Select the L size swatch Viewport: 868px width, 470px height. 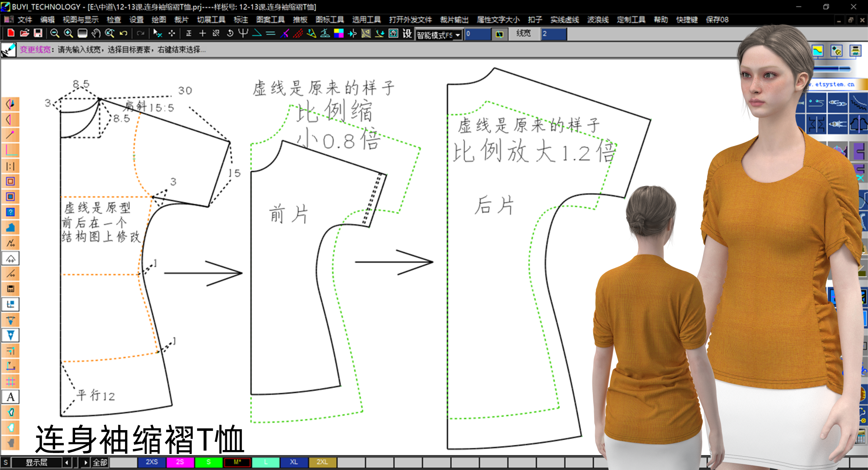[x=266, y=462]
